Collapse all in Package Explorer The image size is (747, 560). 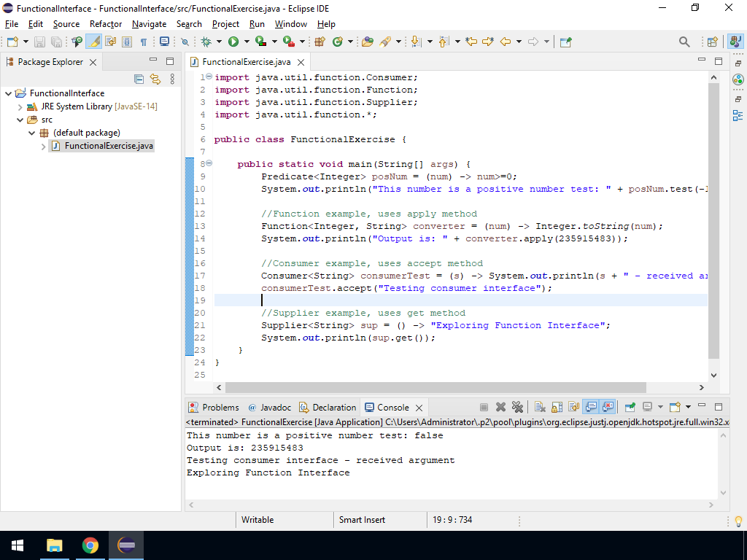click(x=139, y=79)
